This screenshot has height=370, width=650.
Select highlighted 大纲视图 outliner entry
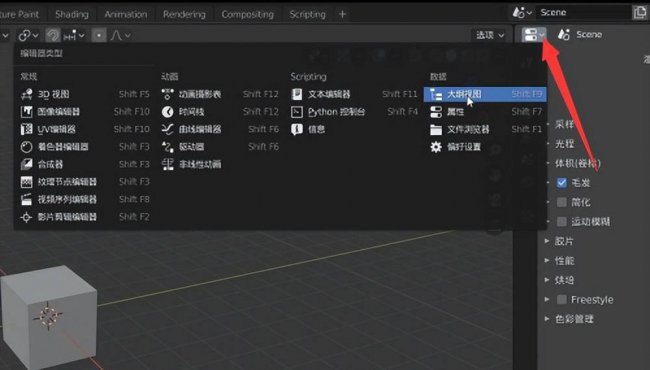tap(485, 94)
